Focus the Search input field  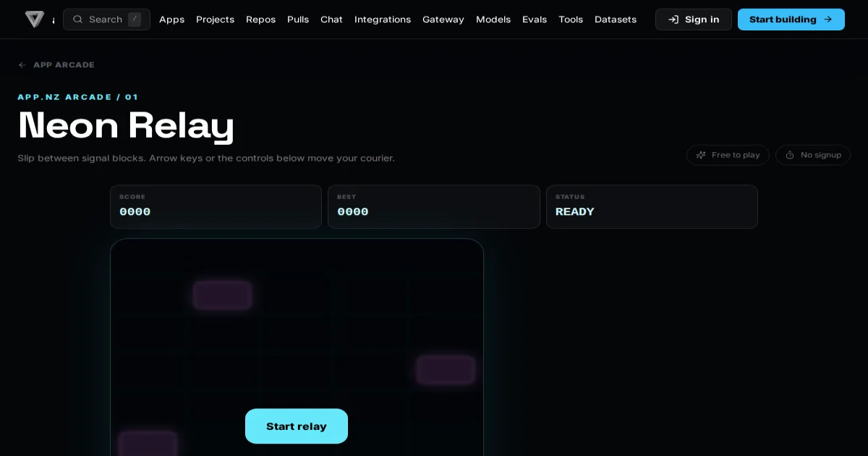[106, 20]
